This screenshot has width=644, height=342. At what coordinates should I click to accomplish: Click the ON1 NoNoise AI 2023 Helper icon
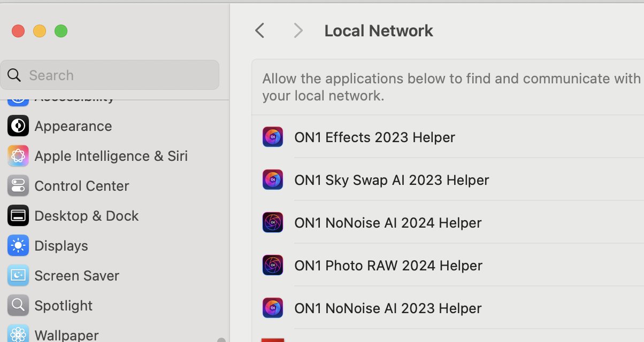click(x=273, y=308)
